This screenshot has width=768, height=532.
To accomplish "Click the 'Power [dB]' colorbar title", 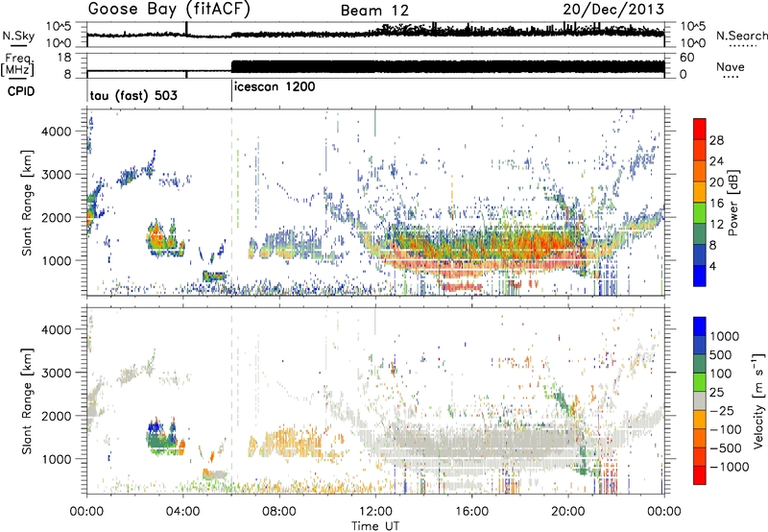I will pyautogui.click(x=732, y=203).
